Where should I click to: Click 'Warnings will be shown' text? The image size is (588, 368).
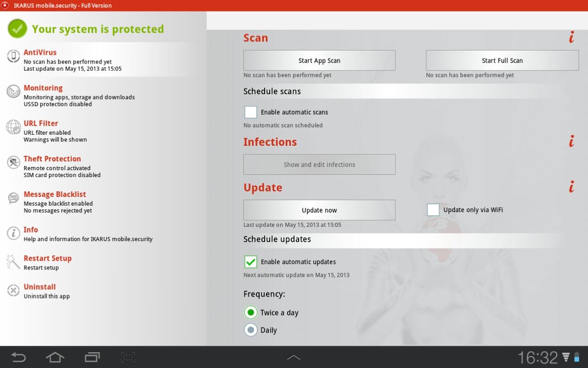[55, 139]
